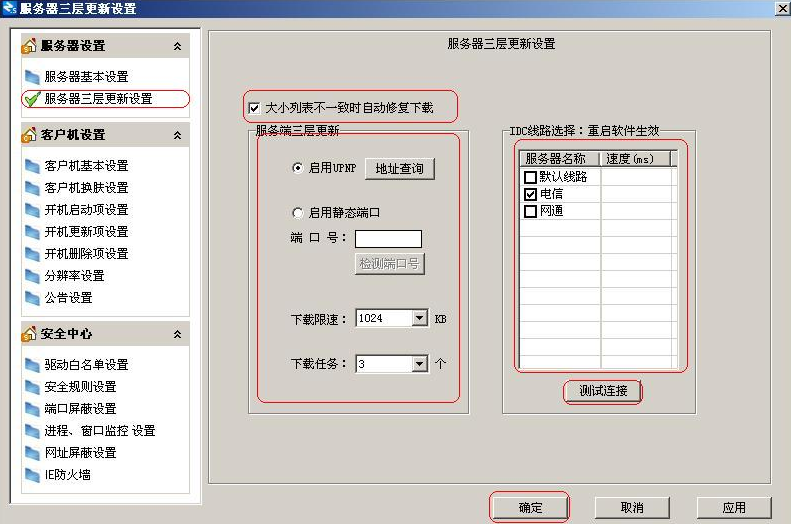Select the 启用UPNP radio button
Screen dimensions: 791x524
tap(298, 168)
